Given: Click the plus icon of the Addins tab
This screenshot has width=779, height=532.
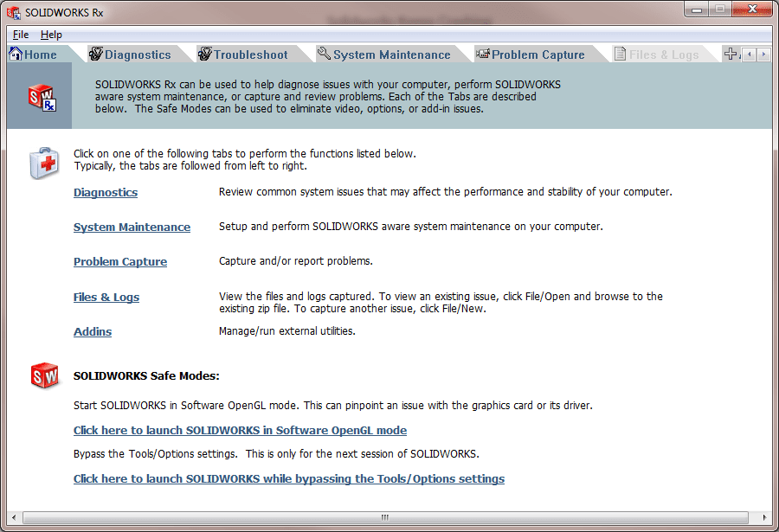Looking at the screenshot, I should pyautogui.click(x=731, y=54).
